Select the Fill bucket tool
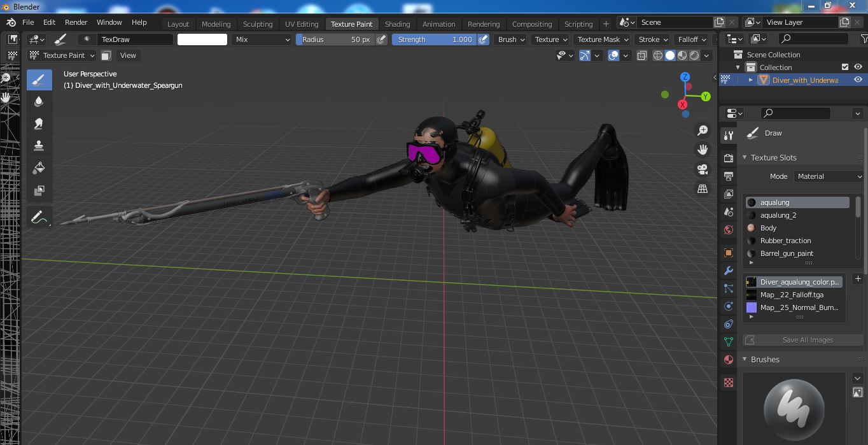 tap(39, 168)
